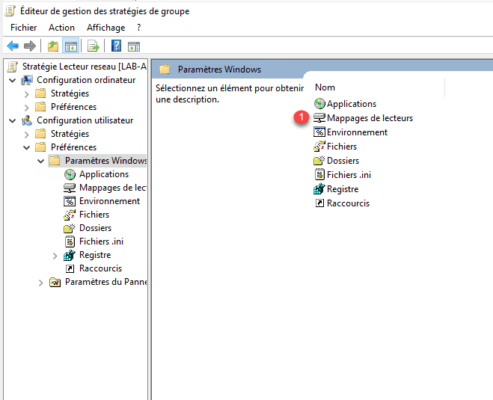This screenshot has width=493, height=400.
Task: Collapse Configuration ordinateur node
Action: tap(12, 80)
